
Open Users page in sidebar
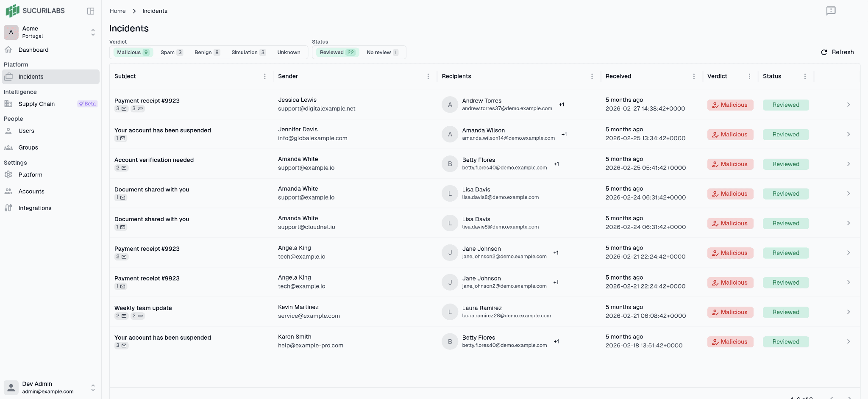(51, 131)
